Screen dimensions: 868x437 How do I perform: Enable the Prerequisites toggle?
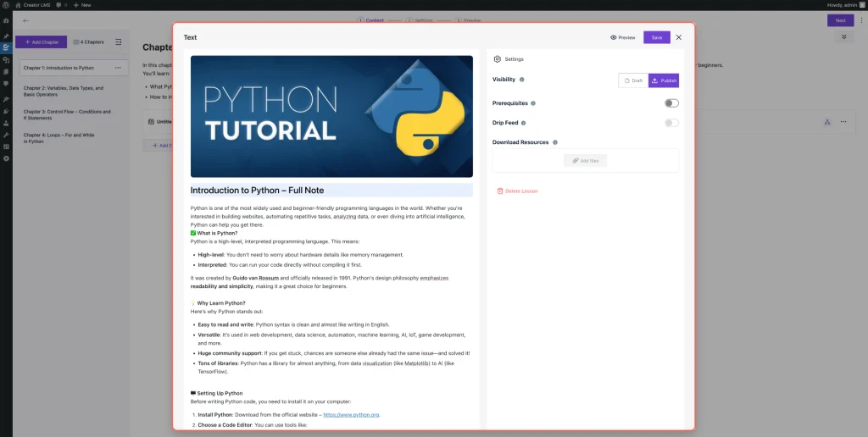(x=670, y=103)
